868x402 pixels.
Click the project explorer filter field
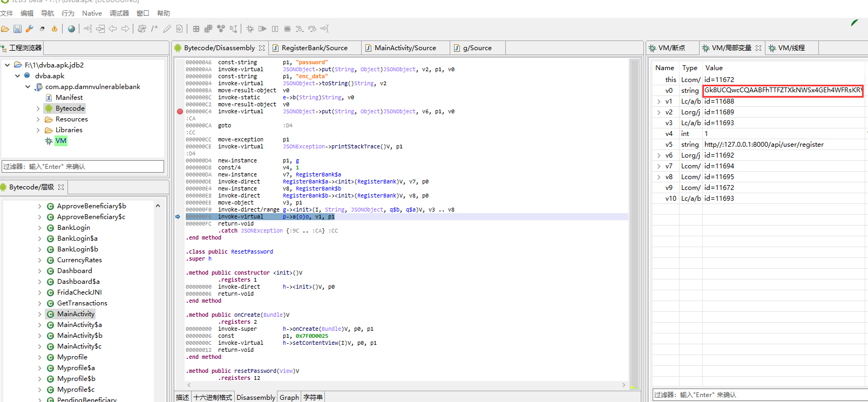(83, 167)
